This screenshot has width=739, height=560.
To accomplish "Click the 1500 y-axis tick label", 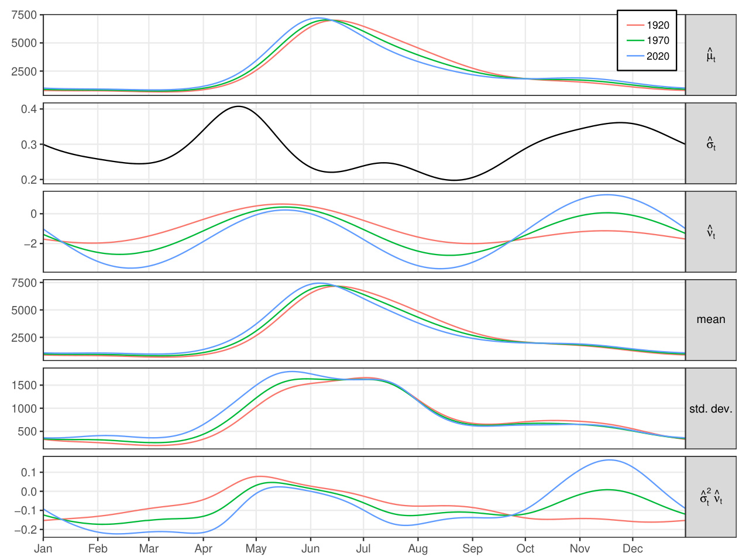I will pyautogui.click(x=25, y=385).
